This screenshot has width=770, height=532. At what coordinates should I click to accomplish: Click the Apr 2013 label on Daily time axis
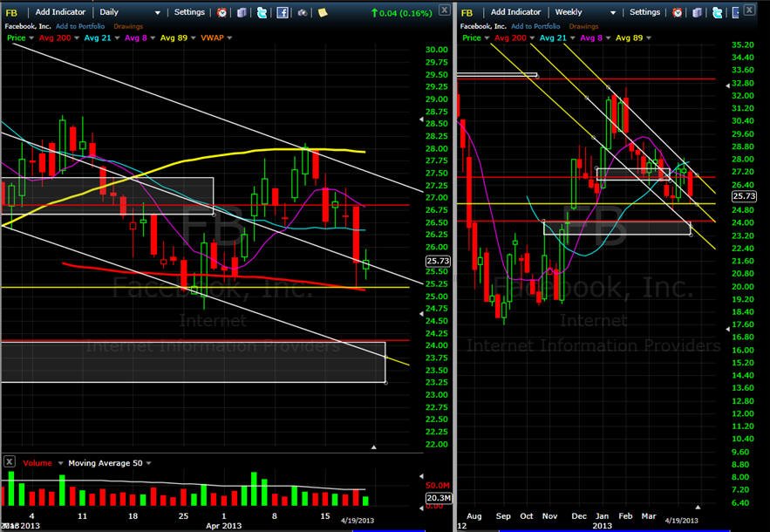[x=223, y=526]
